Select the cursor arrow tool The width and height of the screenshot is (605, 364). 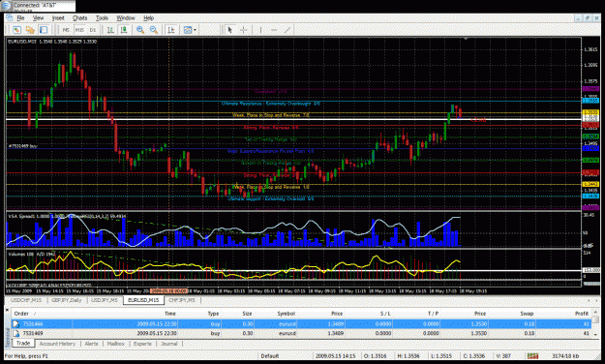click(230, 30)
